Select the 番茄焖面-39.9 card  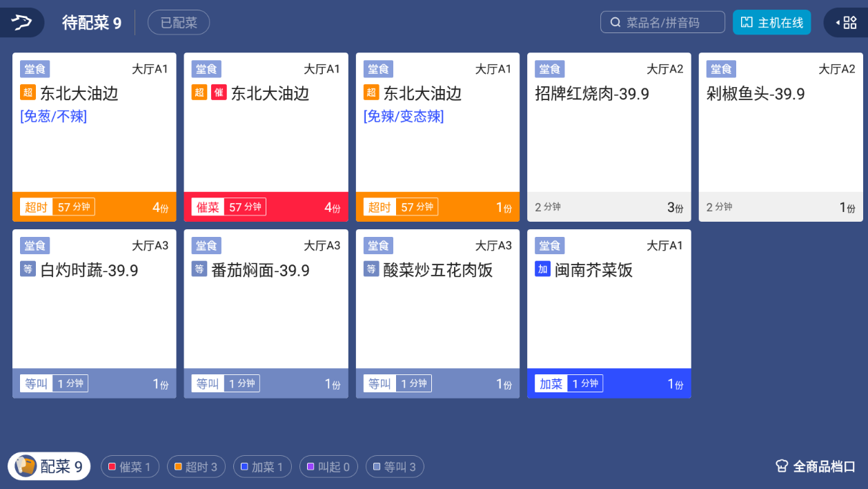point(266,314)
